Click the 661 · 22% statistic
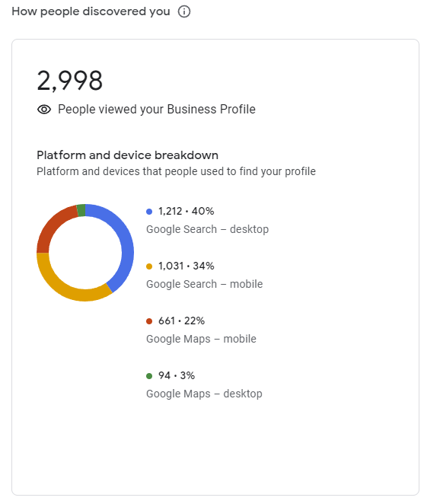 182,321
